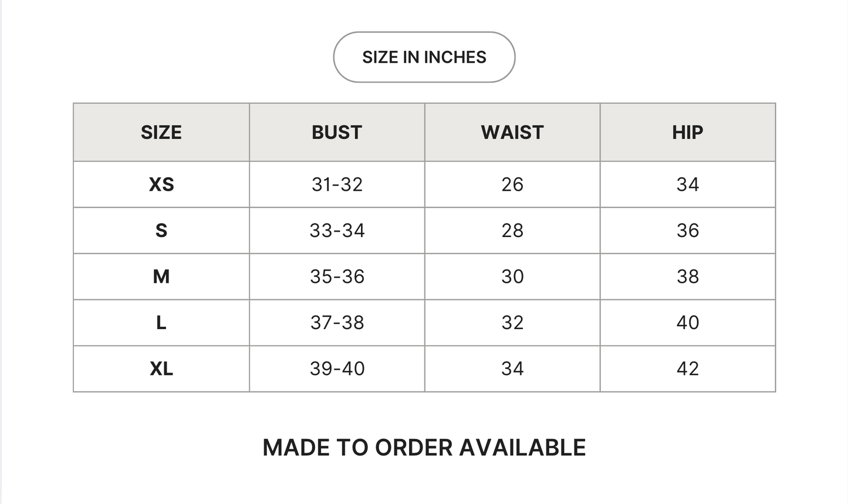
Task: Select the hip value 38 cell
Action: (x=687, y=276)
